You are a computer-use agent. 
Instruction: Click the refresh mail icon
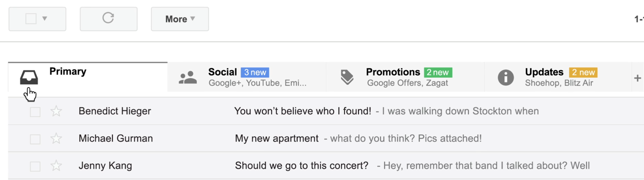tap(108, 18)
